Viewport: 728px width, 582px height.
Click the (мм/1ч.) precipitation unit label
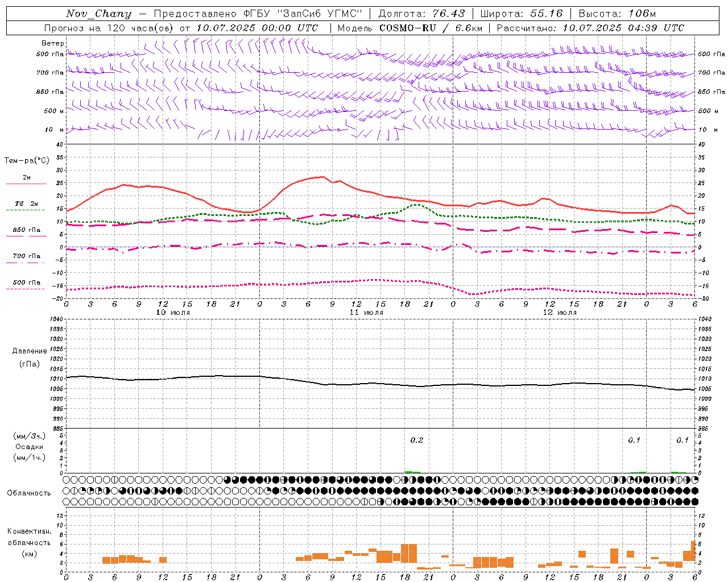click(30, 458)
